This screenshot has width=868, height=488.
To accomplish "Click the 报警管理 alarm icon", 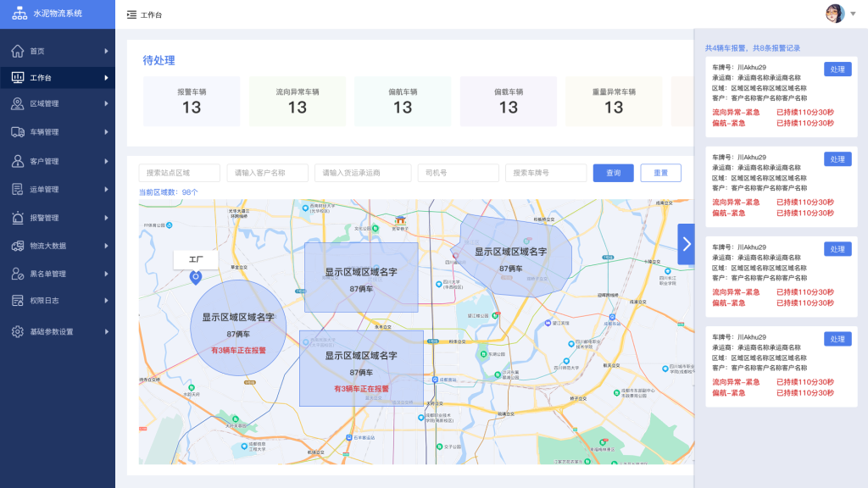I will point(18,218).
